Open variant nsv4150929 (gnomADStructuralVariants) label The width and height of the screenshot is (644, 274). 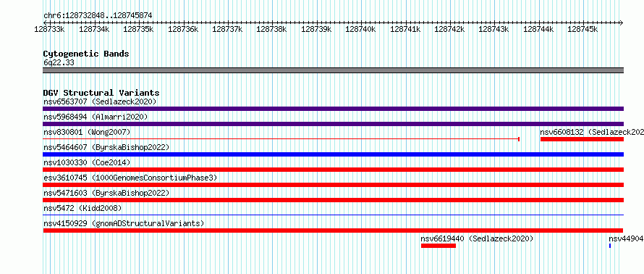click(x=124, y=223)
